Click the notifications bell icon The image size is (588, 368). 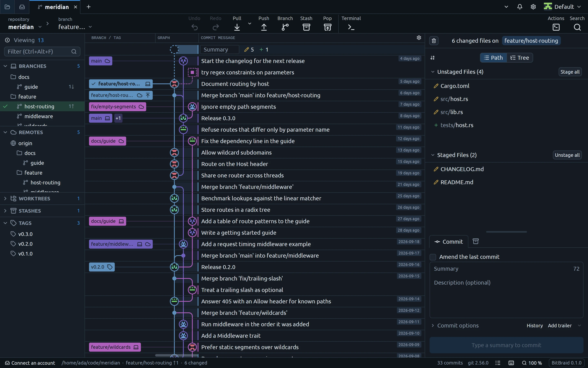coord(520,7)
